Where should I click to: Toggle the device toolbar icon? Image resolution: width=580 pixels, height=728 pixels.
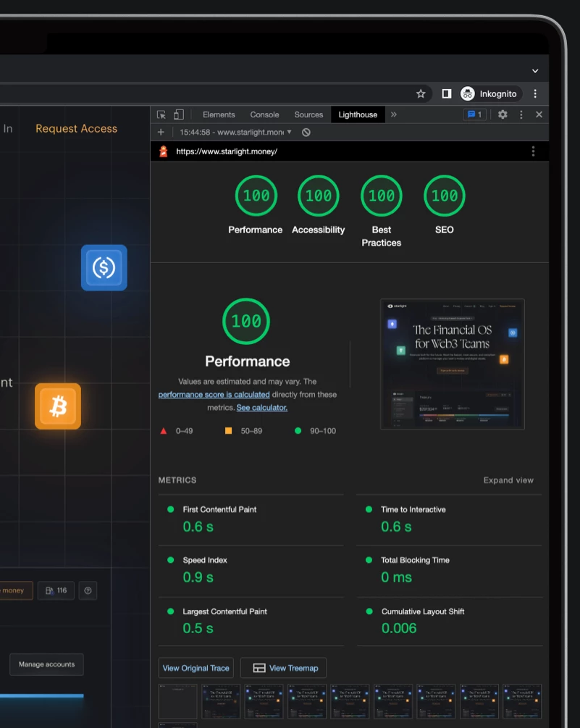[x=179, y=114]
